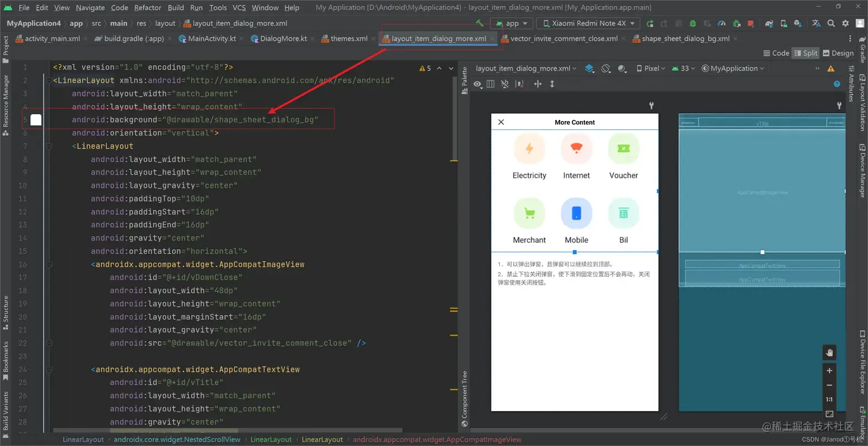Expand the API 33 version dropdown
Viewport: 868px width, 446px height.
coord(685,68)
